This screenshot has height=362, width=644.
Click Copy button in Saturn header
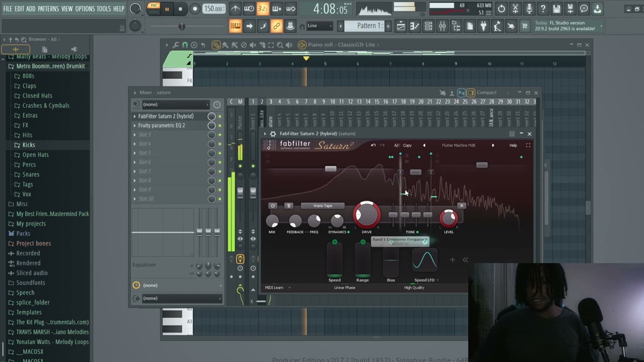[x=407, y=145]
